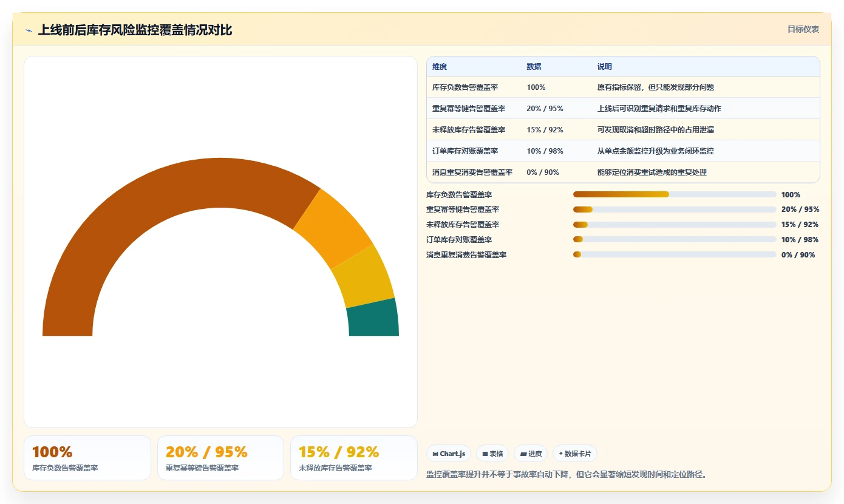Click progress-list label 订单库存对账覆盖率
The image size is (844, 504).
(x=459, y=240)
